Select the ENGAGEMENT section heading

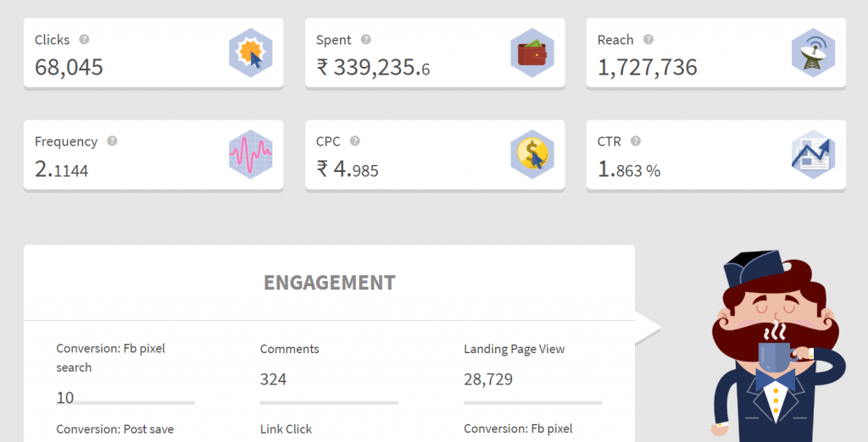click(330, 283)
